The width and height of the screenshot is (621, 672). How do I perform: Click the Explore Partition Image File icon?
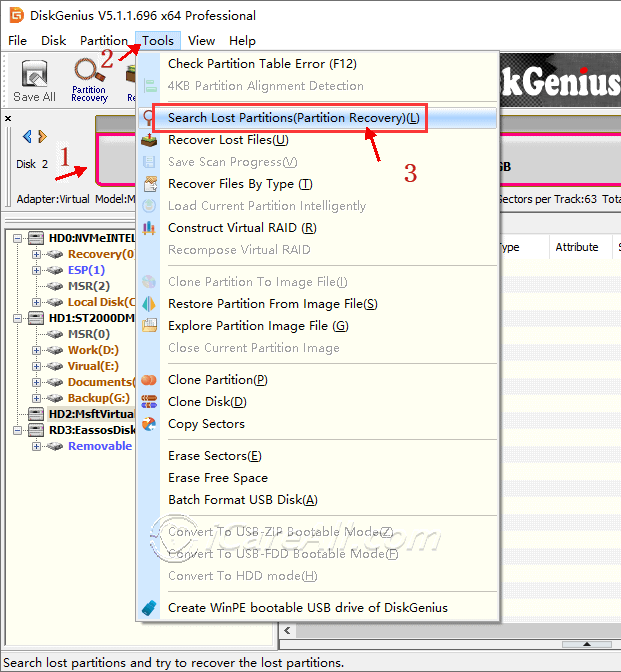149,326
